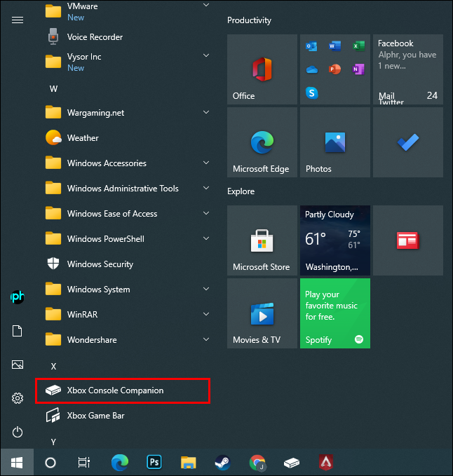Launch PowerPoint from Office apps tile
The image size is (453, 476).
pyautogui.click(x=335, y=69)
